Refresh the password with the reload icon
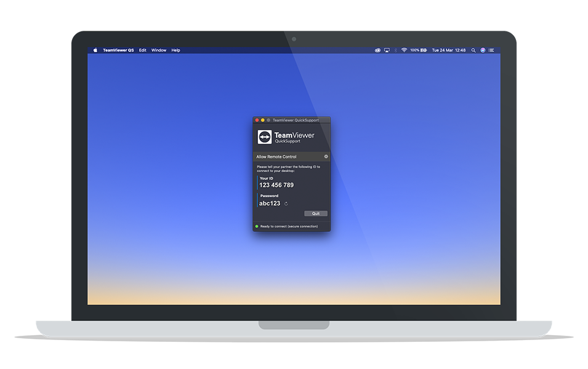The height and width of the screenshot is (369, 588). pos(286,204)
